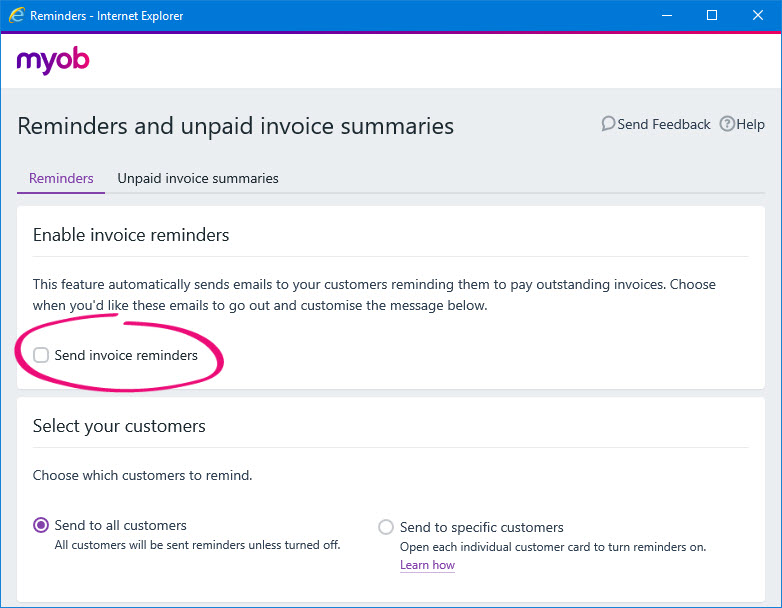The height and width of the screenshot is (608, 782).
Task: Close the Reminders window
Action: coord(758,15)
